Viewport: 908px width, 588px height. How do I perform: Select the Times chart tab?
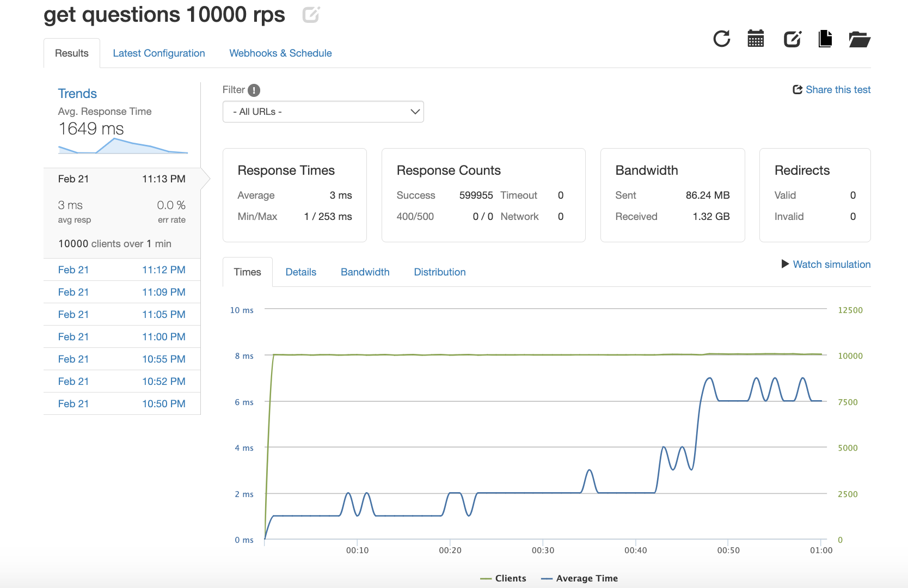click(x=248, y=272)
